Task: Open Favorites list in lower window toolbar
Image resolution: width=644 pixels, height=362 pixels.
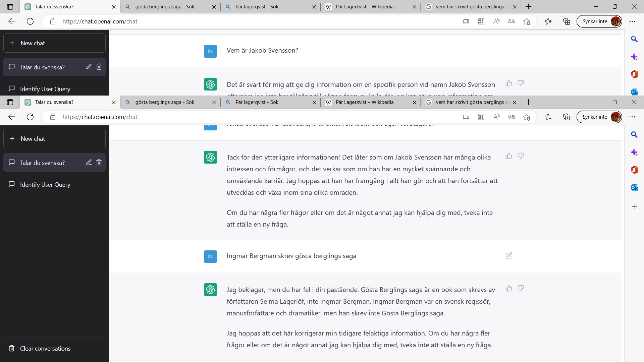Action: 548,117
